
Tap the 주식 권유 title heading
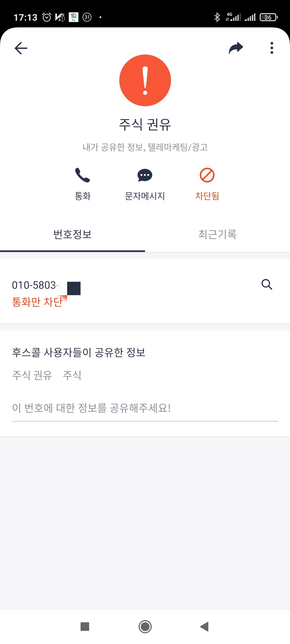click(x=145, y=125)
